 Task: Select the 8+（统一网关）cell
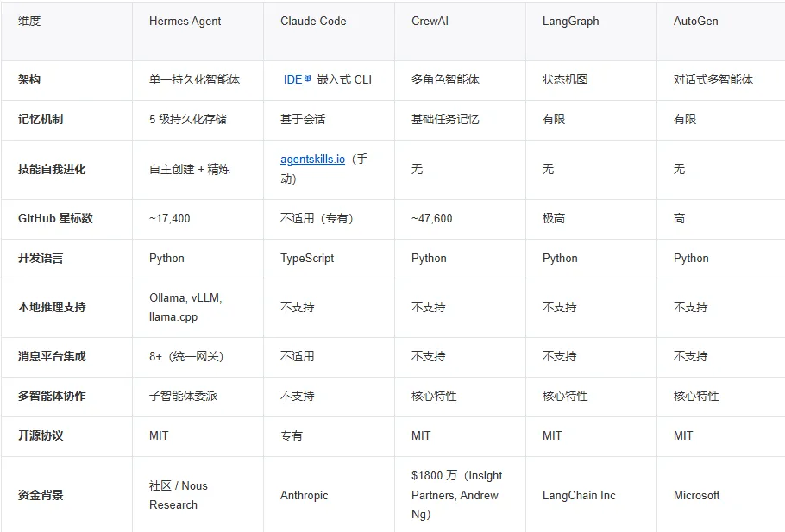pyautogui.click(x=186, y=356)
